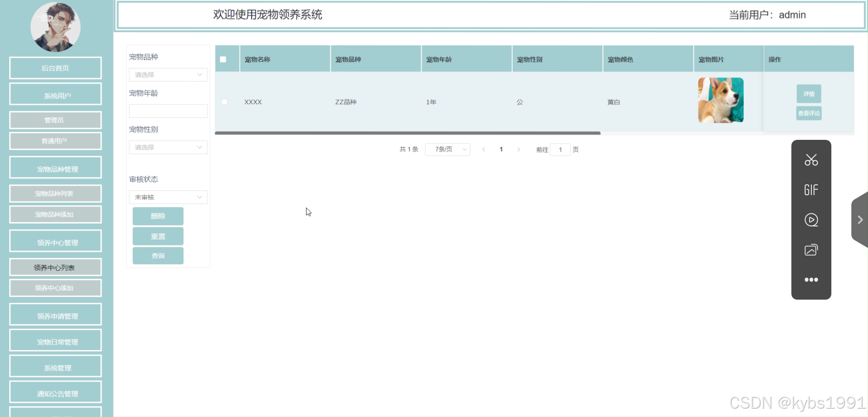Open the 宠物性别 filter dropdown
Screen dimensions: 868x417
tap(168, 147)
